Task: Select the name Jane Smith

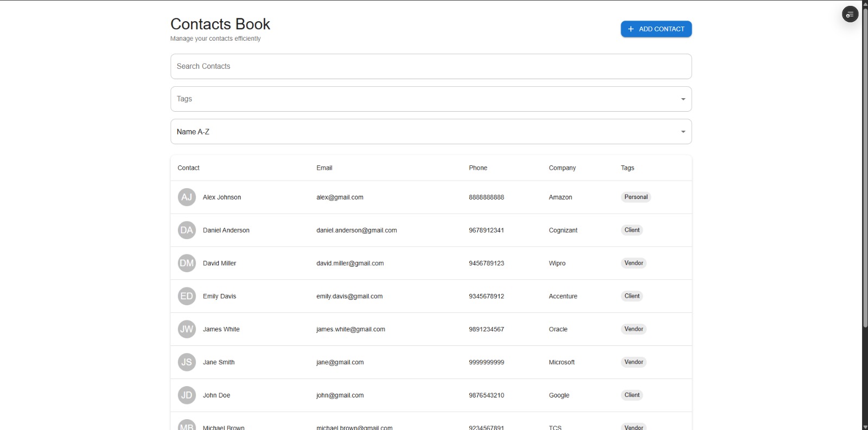Action: pos(219,363)
